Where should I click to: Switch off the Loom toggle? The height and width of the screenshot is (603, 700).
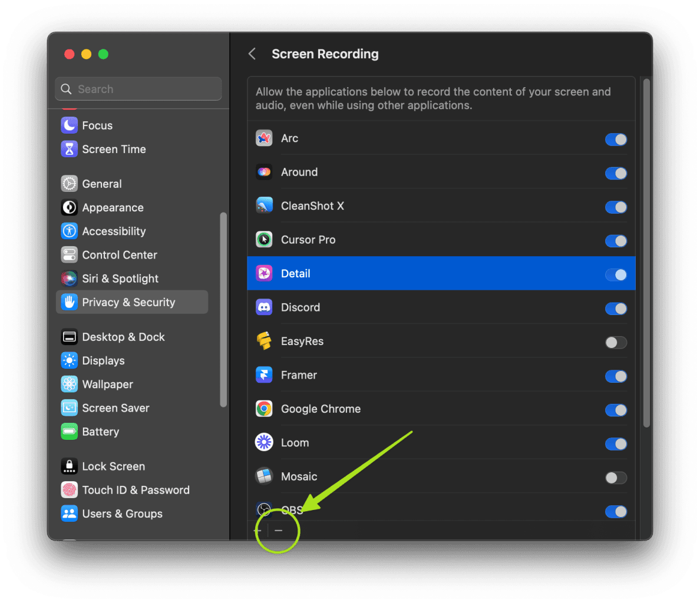(x=616, y=444)
